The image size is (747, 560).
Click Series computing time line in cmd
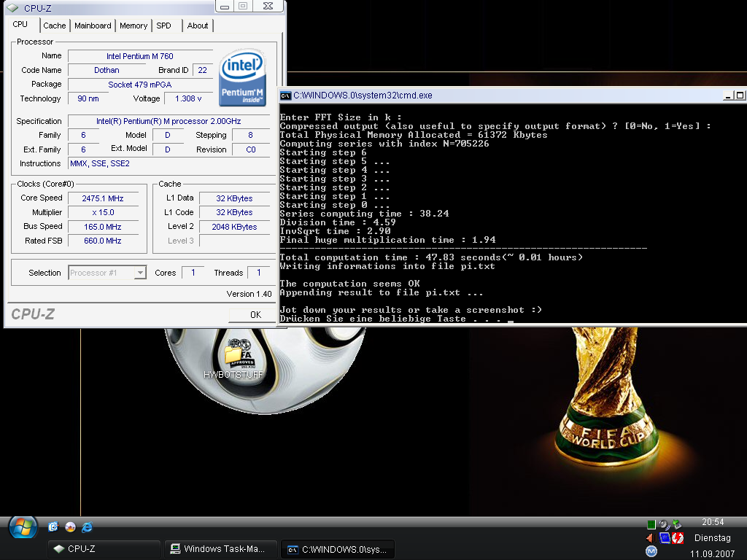pyautogui.click(x=365, y=214)
